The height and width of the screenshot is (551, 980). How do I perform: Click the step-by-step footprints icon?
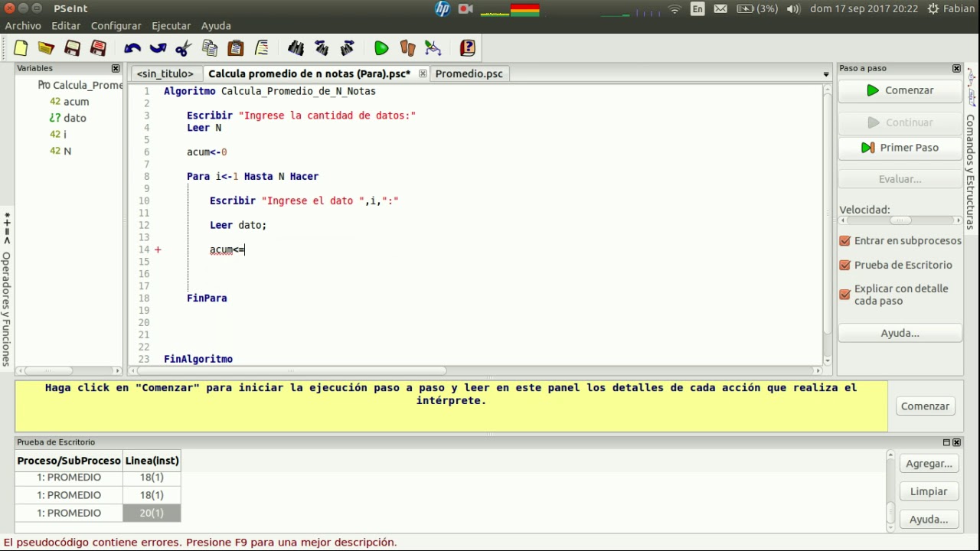407,48
